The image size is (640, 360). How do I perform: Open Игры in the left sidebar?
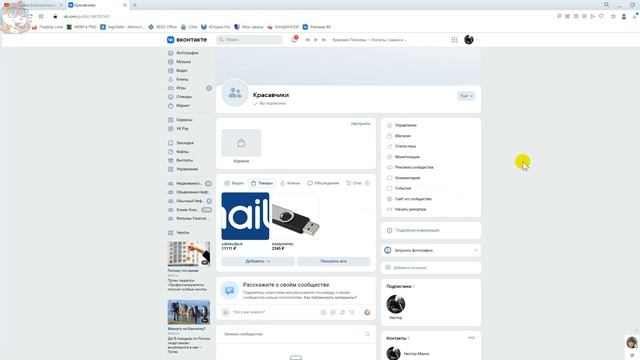tap(177, 88)
